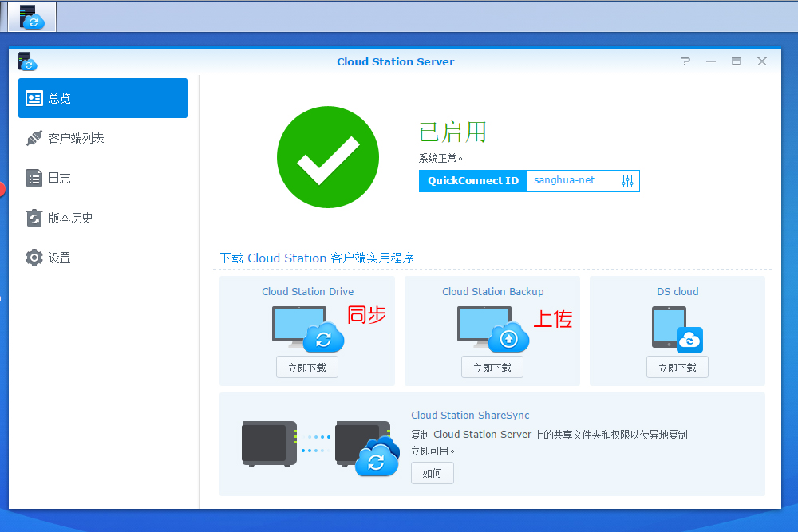Click the Cloud Station icon in the title bar
Viewport: 798px width, 532px height.
pos(26,61)
